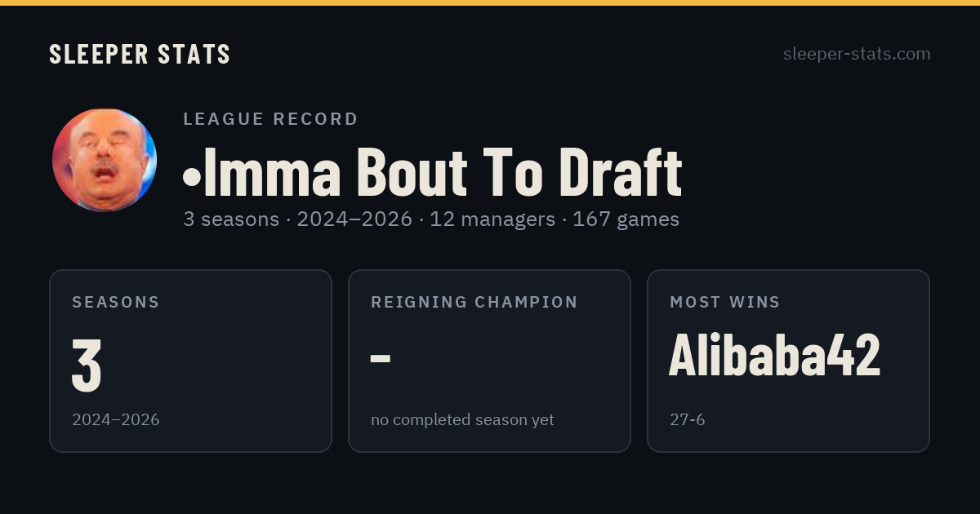The height and width of the screenshot is (514, 980).
Task: Click the SEASONS card heading
Action: 116,302
